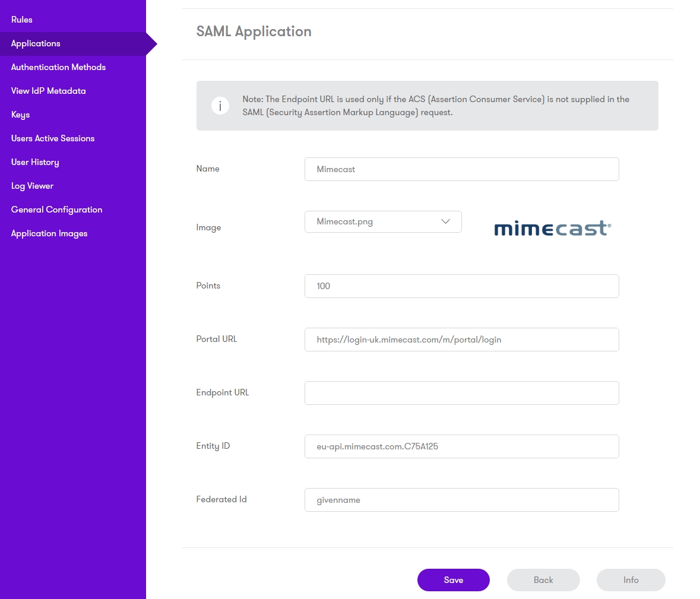Go to General Configuration
This screenshot has height=599, width=700.
(x=56, y=210)
